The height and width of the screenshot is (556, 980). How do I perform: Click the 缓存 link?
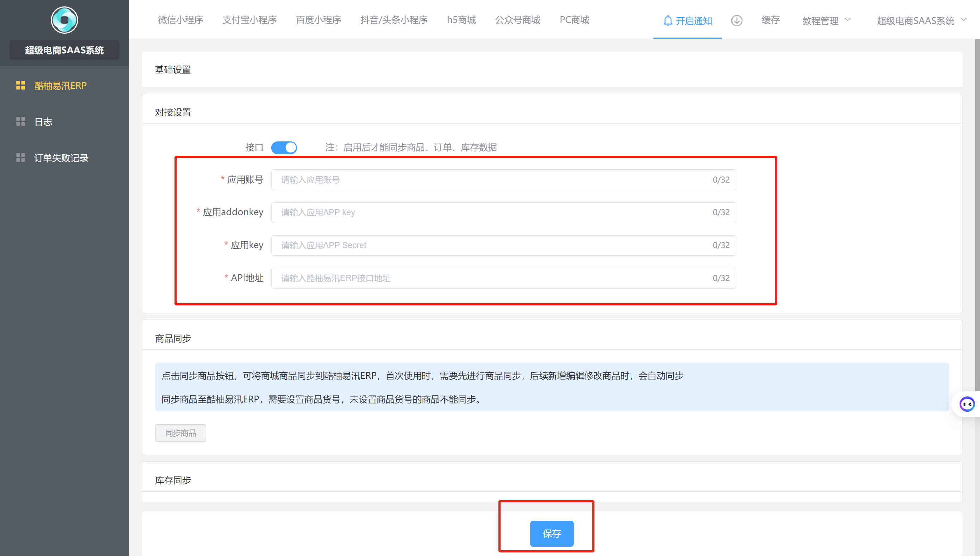click(770, 20)
